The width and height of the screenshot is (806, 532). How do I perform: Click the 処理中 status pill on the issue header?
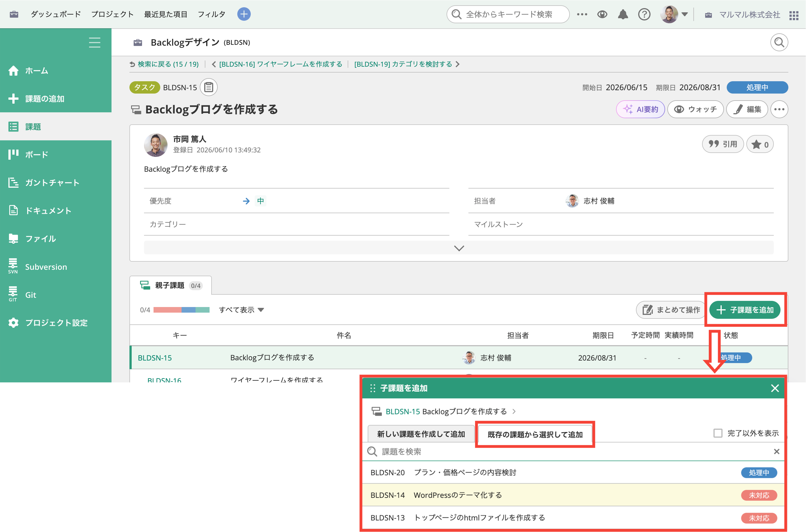(757, 87)
